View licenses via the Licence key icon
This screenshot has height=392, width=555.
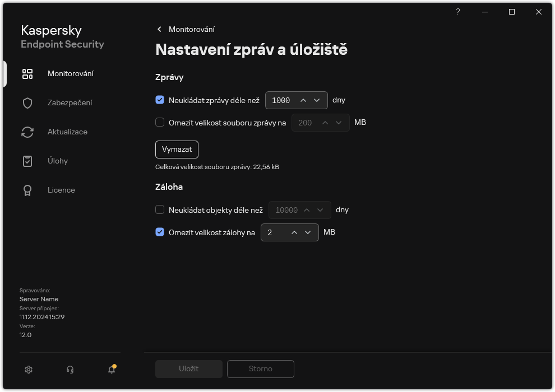coord(27,190)
